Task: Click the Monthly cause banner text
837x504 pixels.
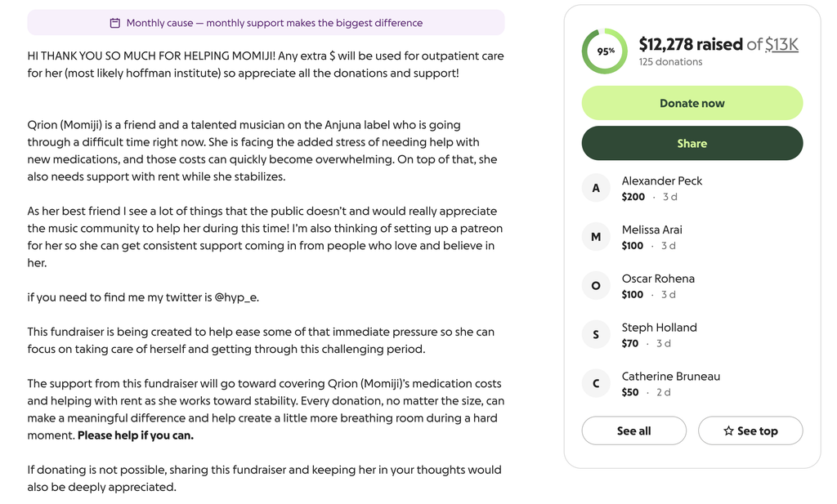Action: point(275,23)
